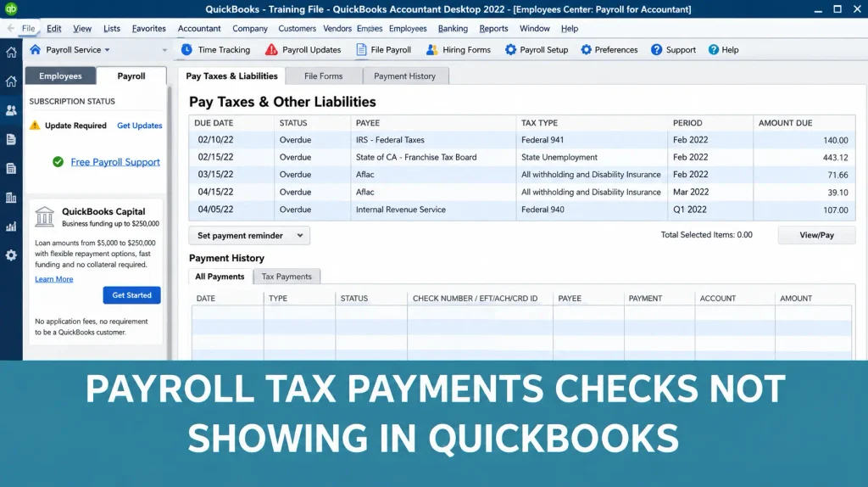868x487 pixels.
Task: Select the Pay Taxes & Liabilities tab
Action: click(x=231, y=76)
